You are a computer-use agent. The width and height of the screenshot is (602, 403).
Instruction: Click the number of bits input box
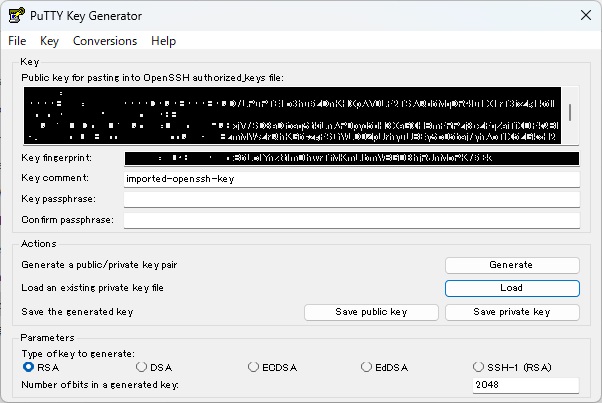[525, 385]
